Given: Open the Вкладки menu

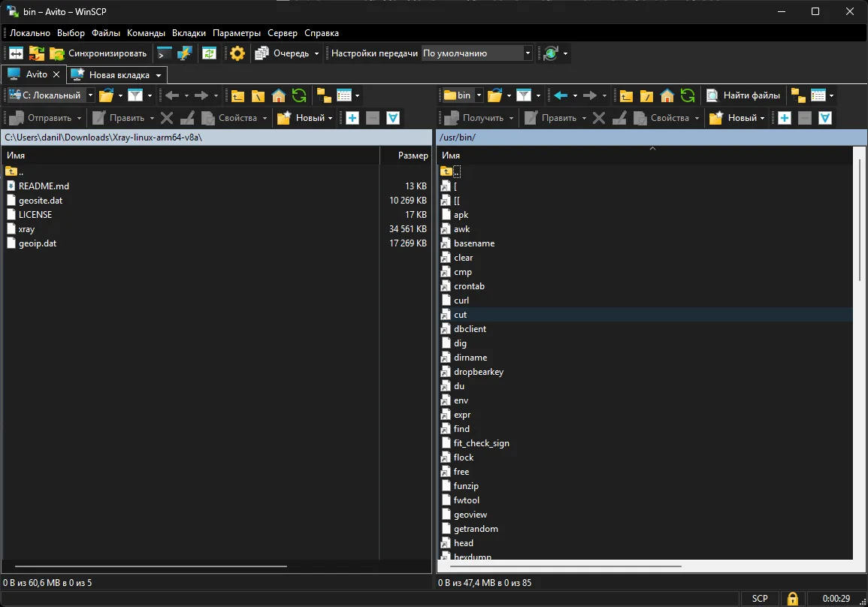Looking at the screenshot, I should 189,32.
